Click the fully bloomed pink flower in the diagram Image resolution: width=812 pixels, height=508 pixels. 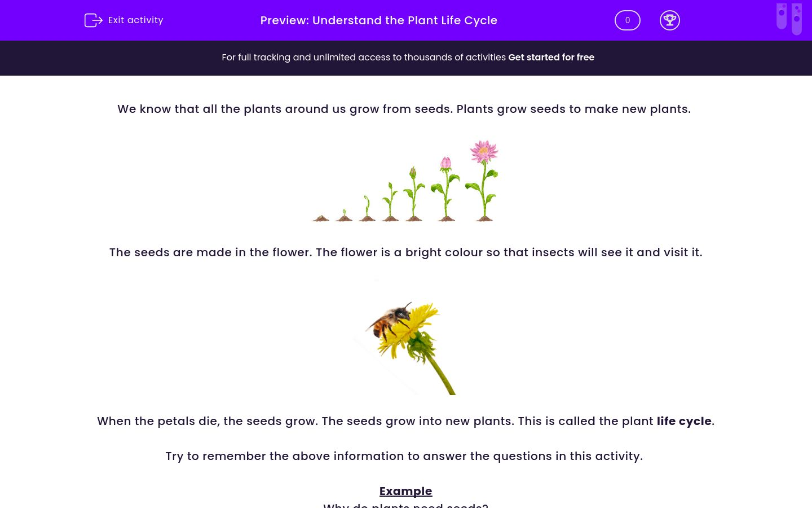click(483, 151)
